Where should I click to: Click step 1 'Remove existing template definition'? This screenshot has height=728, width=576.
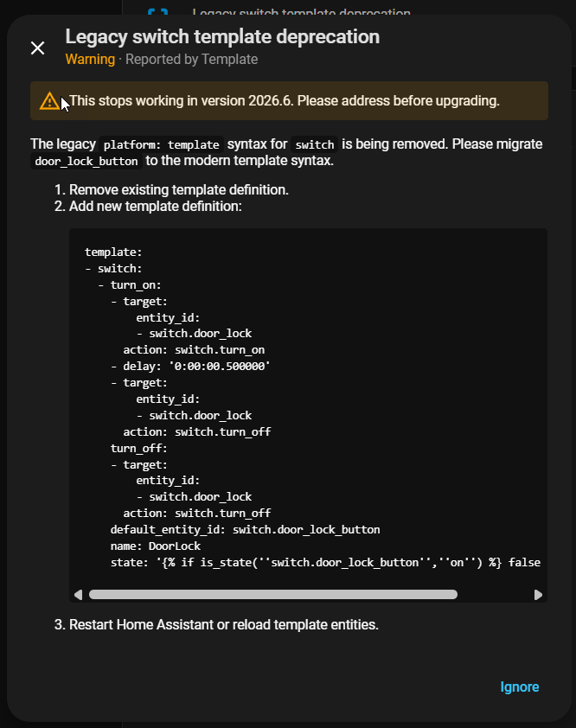coord(178,189)
